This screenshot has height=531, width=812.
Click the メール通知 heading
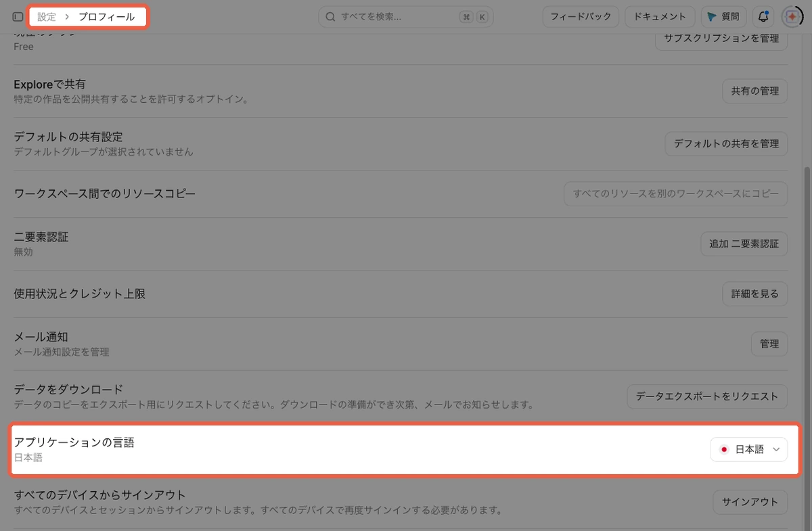(41, 337)
